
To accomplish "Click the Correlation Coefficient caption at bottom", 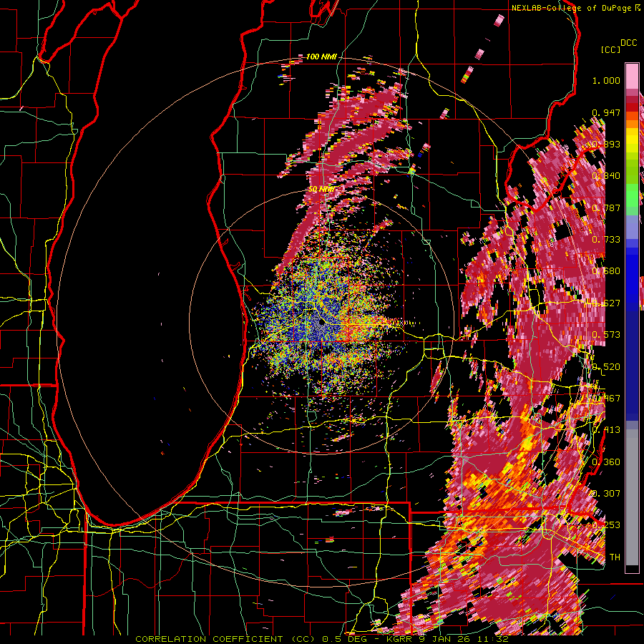I will pos(322,639).
